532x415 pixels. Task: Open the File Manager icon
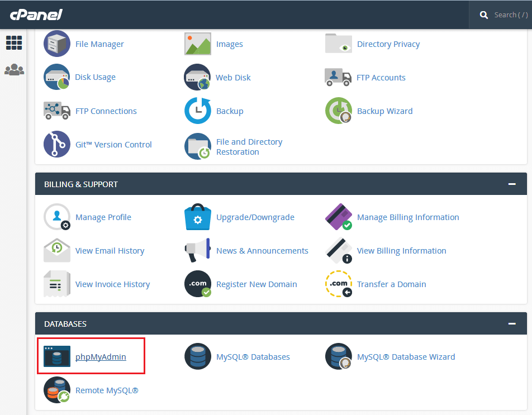pos(57,44)
